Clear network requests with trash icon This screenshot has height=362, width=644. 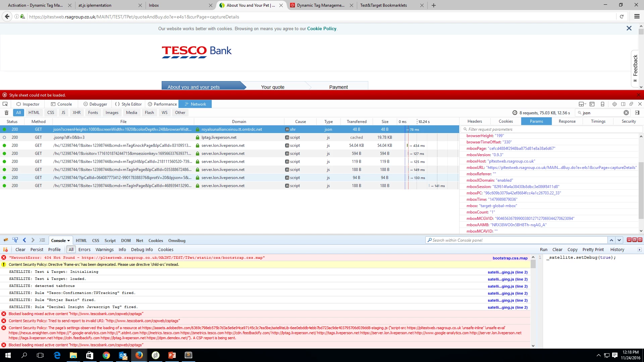click(x=6, y=113)
